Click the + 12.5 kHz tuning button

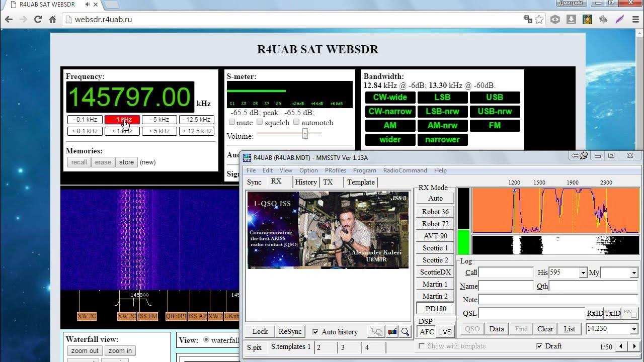[197, 131]
